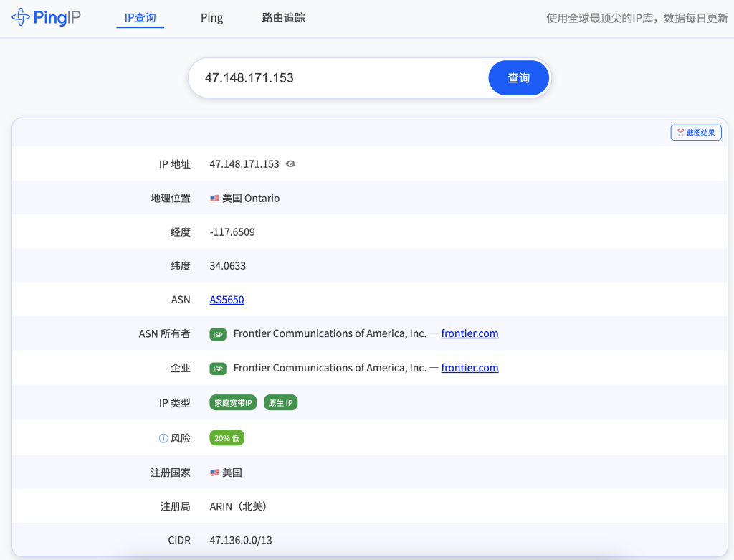Click the US flag in registration country row
The image size is (734, 560).
point(214,473)
